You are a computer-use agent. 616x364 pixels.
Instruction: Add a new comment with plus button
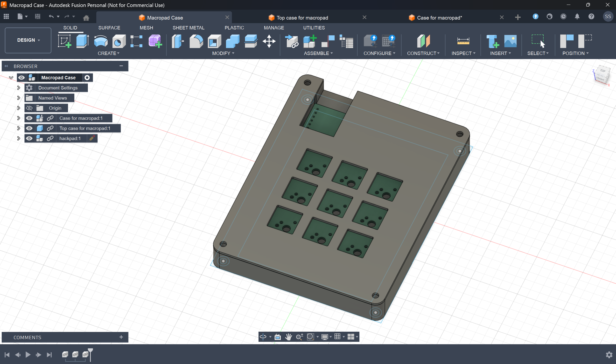[x=121, y=337]
